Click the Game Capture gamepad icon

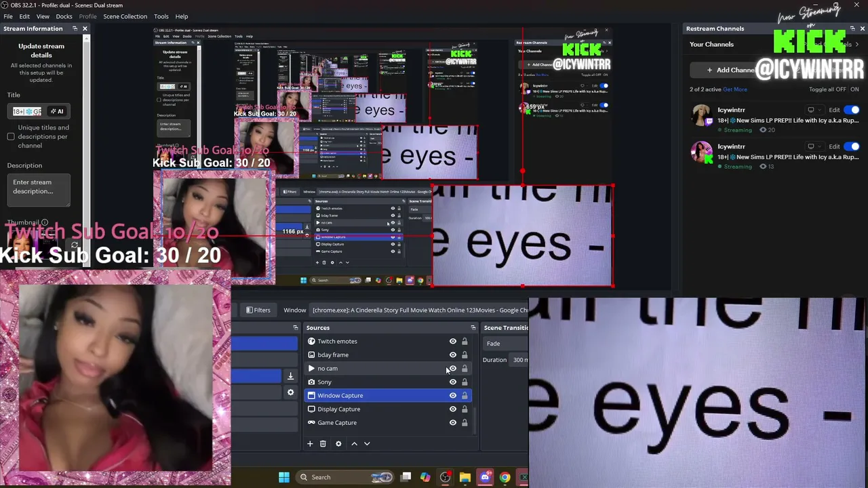pos(311,422)
